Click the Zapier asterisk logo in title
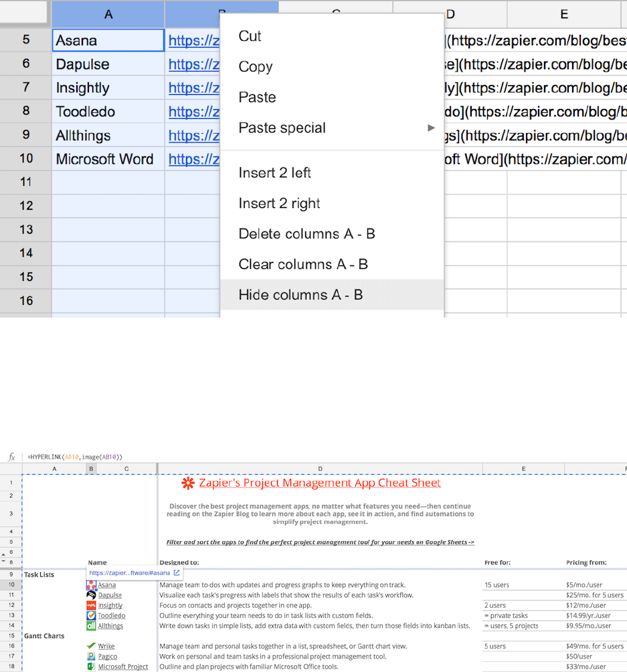This screenshot has width=627, height=672. click(188, 483)
